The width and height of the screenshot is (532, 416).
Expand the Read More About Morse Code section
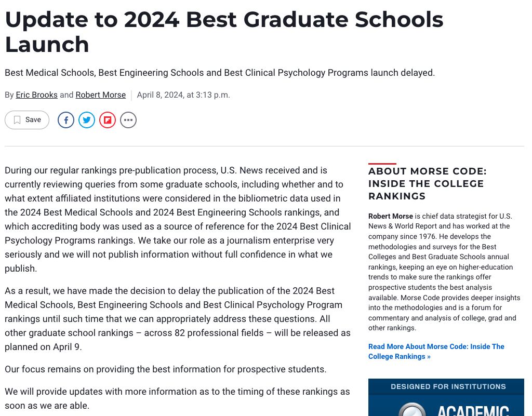point(436,351)
